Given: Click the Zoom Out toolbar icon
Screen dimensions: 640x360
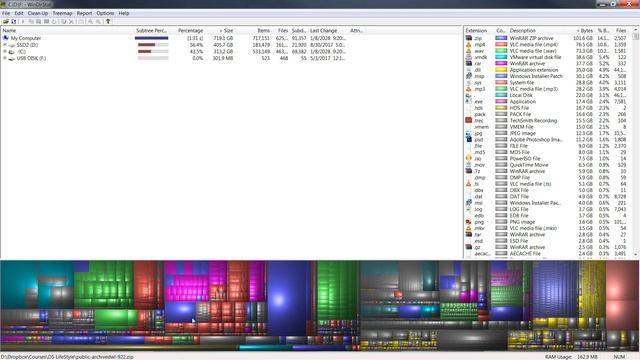Looking at the screenshot, I should (x=98, y=22).
